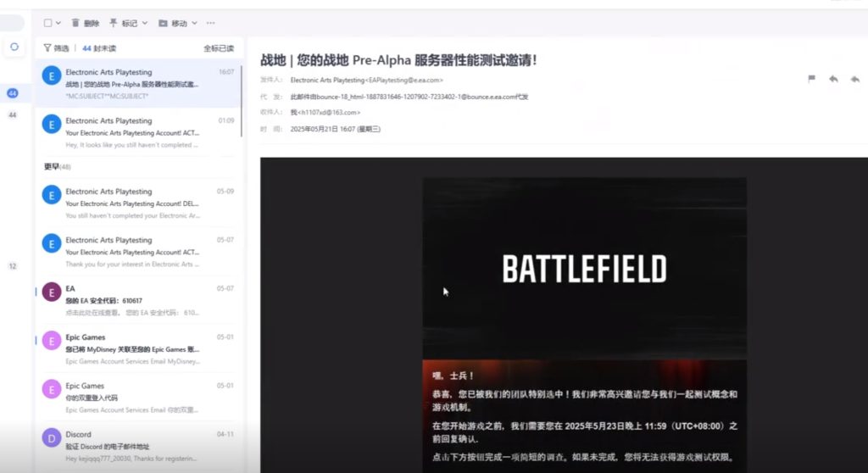Image resolution: width=868 pixels, height=473 pixels.
Task: Click the 2025年5月23日晚上 11:59 deadline line
Action: (585, 432)
